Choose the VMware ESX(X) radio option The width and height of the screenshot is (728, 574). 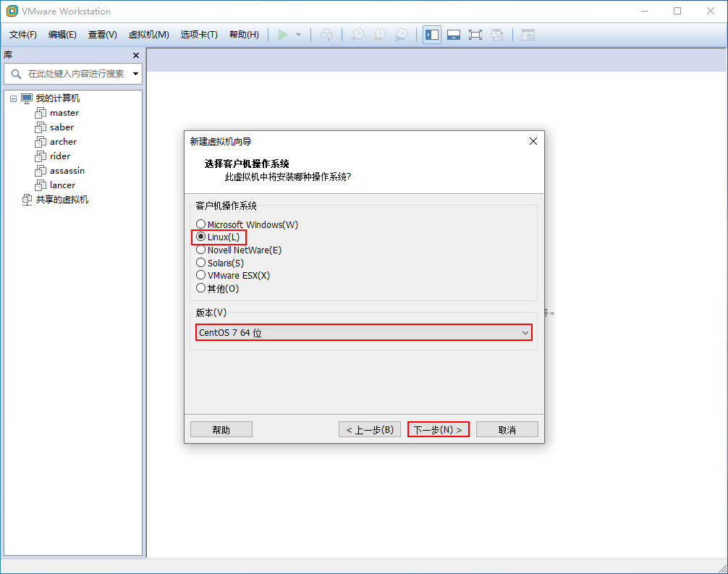[x=201, y=275]
